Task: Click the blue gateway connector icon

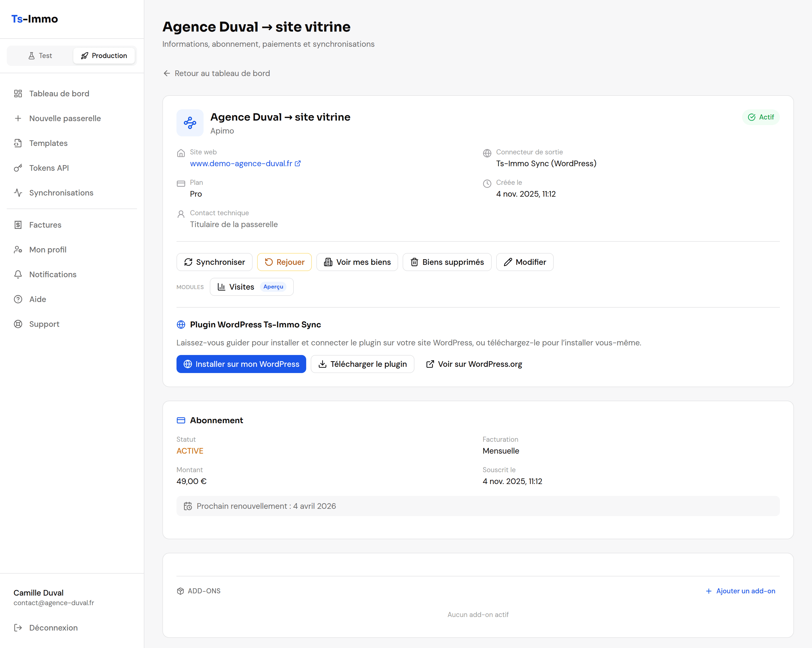Action: tap(190, 123)
